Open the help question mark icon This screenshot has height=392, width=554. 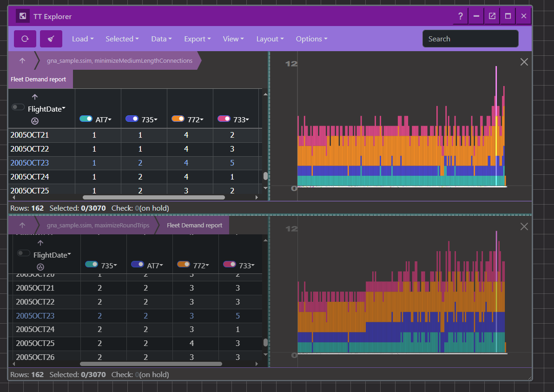[460, 16]
